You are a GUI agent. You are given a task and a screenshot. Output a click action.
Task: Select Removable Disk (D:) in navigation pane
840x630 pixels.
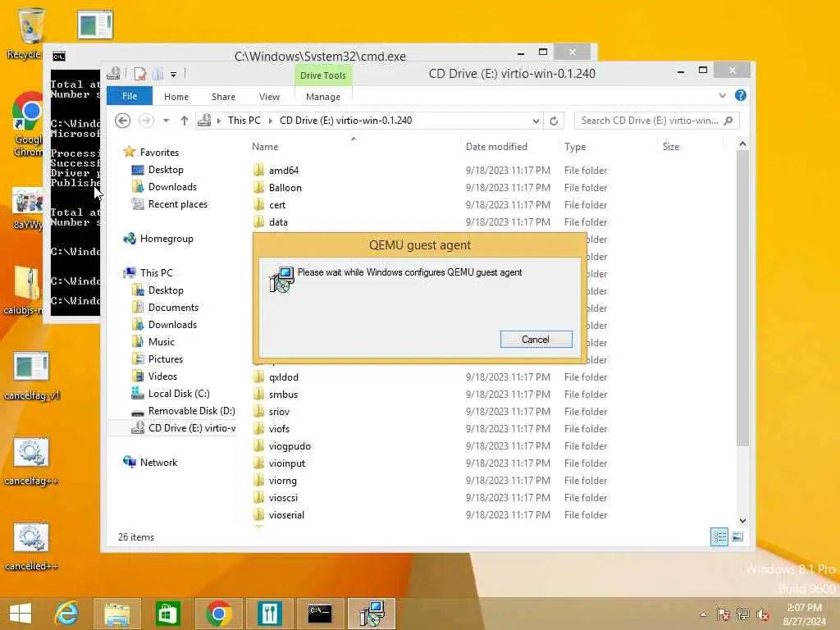click(x=191, y=410)
